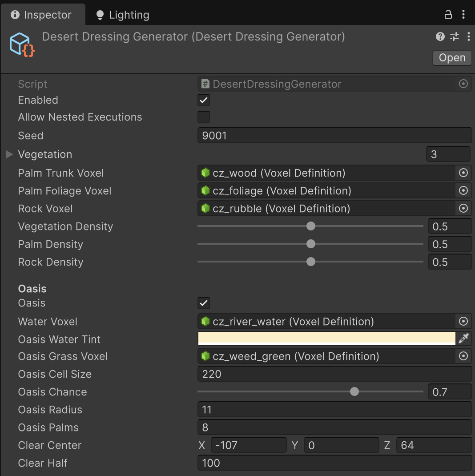Viewport: 475px width, 476px height.
Task: Switch to the Lighting tab
Action: 123,15
